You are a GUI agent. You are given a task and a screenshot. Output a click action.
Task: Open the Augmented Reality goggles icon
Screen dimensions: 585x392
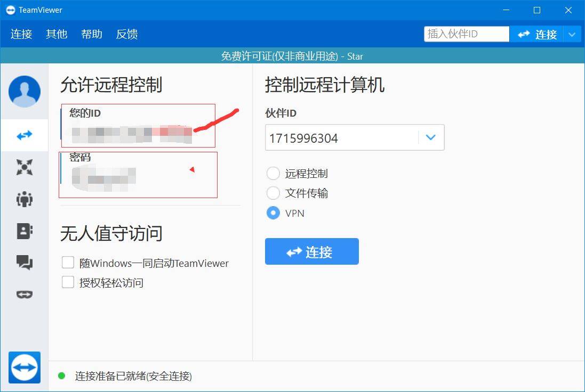tap(25, 295)
